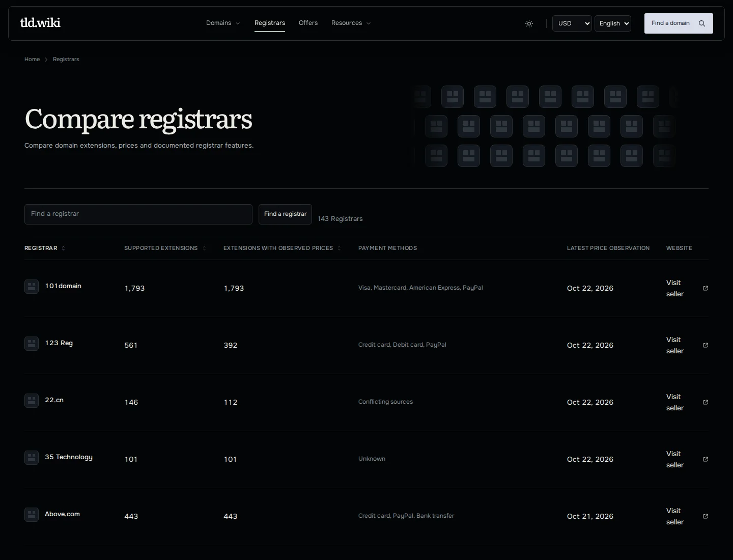Open external link icon for 123 Reg
Image resolution: width=733 pixels, height=560 pixels.
706,345
